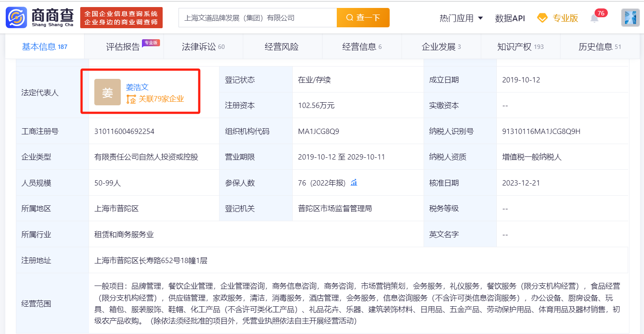Image resolution: width=644 pixels, height=334 pixels.
Task: Click the 姜 avatar thumbnail
Action: tap(108, 92)
